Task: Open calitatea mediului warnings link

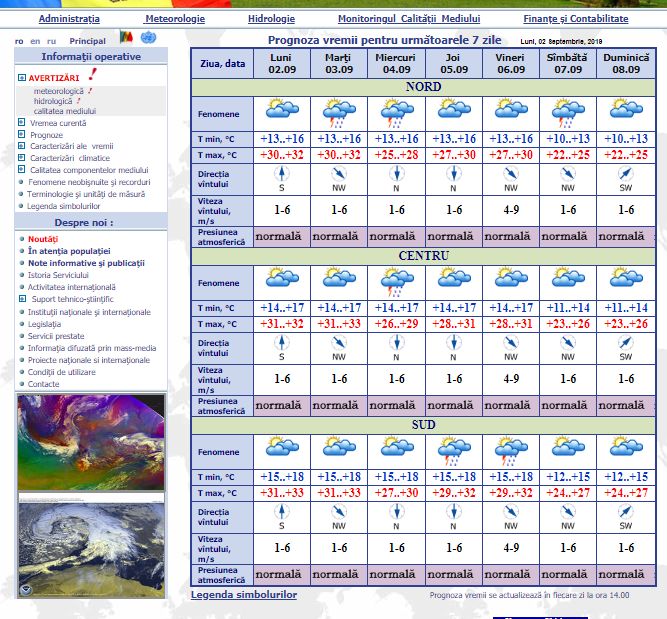Action: (x=65, y=111)
